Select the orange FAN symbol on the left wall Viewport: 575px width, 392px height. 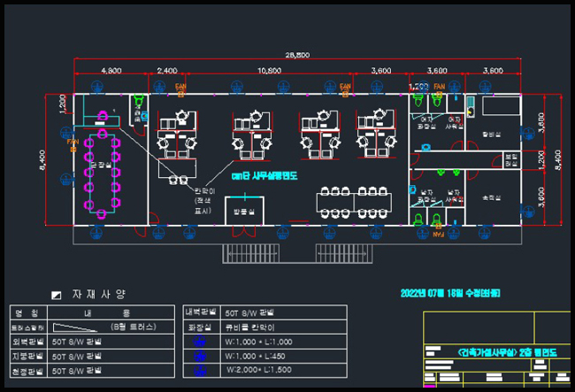(x=73, y=143)
